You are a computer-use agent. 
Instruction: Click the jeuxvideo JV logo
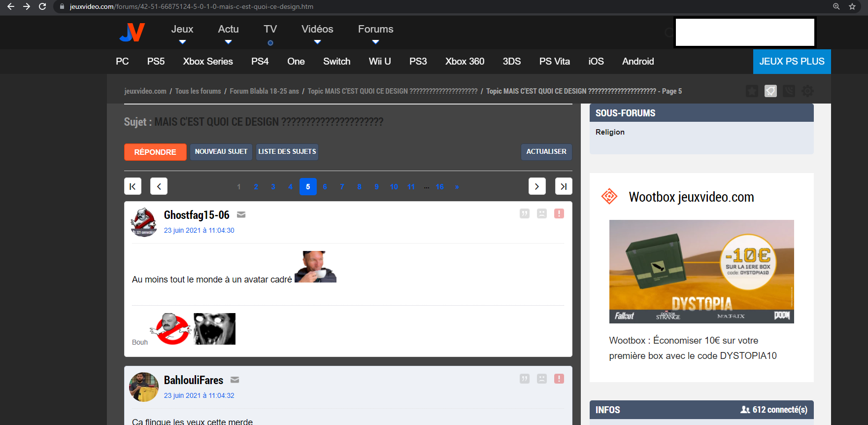pos(132,33)
